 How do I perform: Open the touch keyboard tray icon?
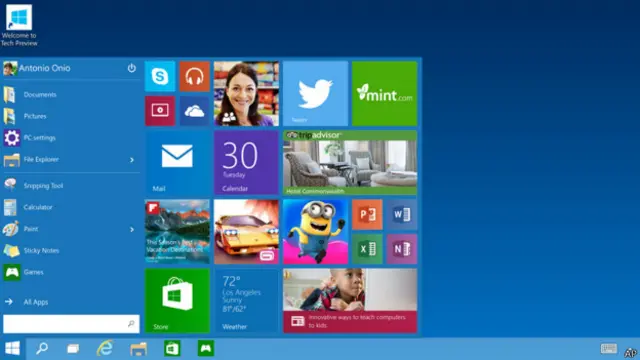(609, 349)
